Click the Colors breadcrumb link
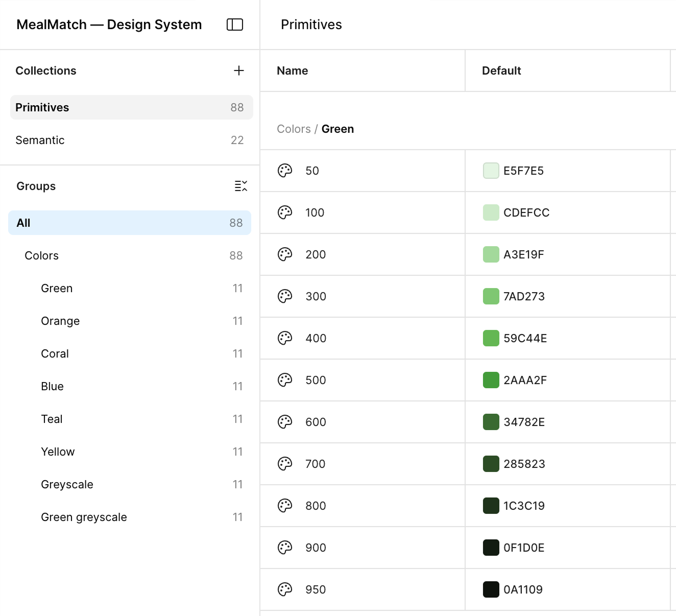Screen dimensions: 676x616 point(294,129)
